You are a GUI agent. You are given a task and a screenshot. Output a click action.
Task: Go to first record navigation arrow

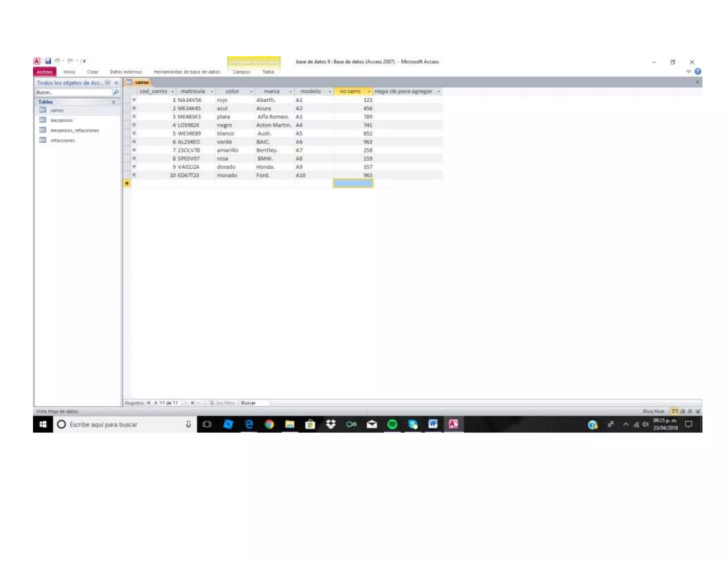click(148, 403)
